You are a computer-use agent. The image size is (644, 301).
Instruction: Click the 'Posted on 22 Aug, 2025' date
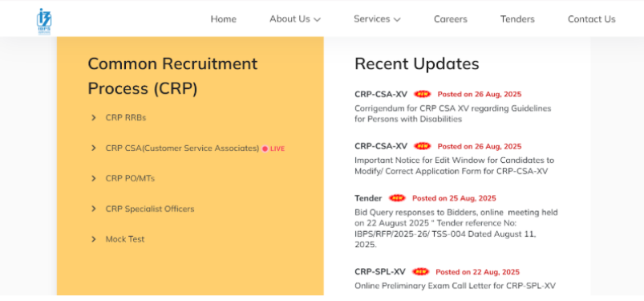point(478,272)
